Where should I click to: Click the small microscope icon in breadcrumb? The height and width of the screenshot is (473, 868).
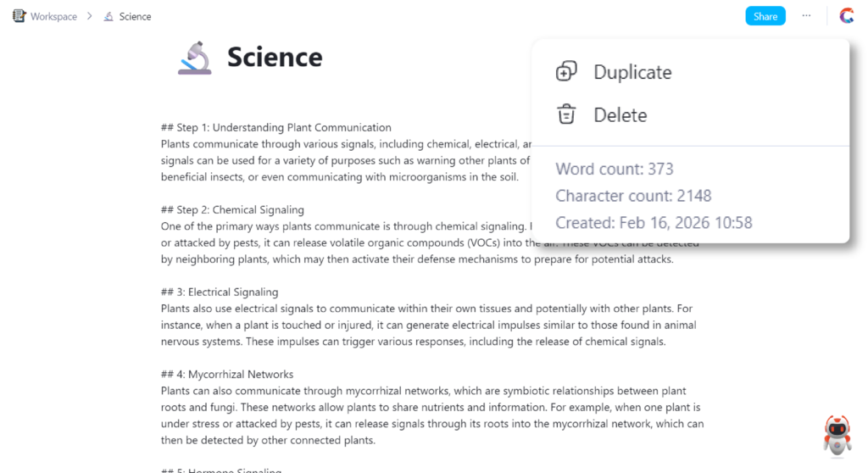coord(108,17)
